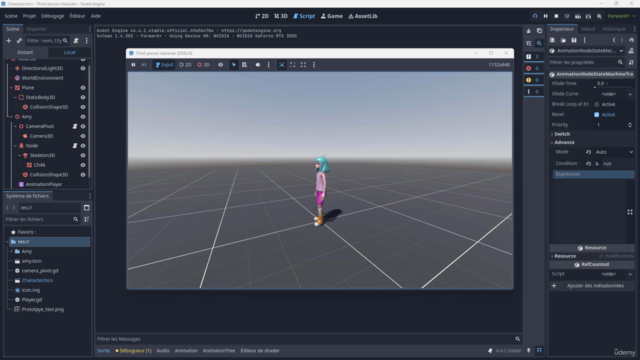Toggle 2D selection mode in game toolbar

[x=185, y=64]
